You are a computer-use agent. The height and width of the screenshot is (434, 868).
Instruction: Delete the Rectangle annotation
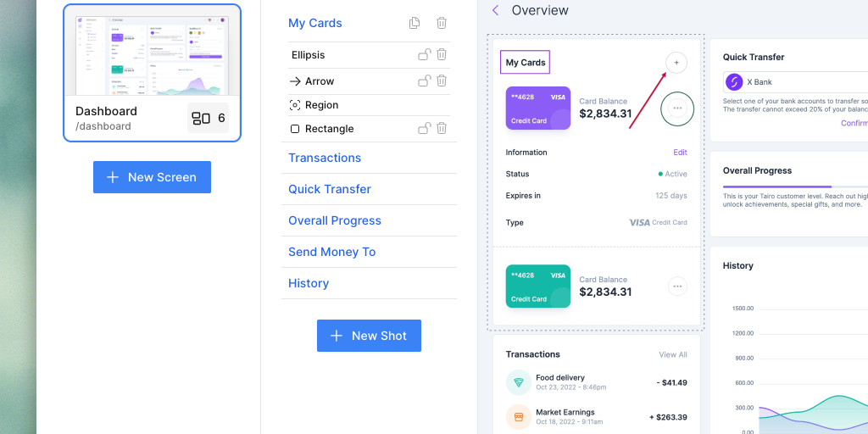[442, 129]
